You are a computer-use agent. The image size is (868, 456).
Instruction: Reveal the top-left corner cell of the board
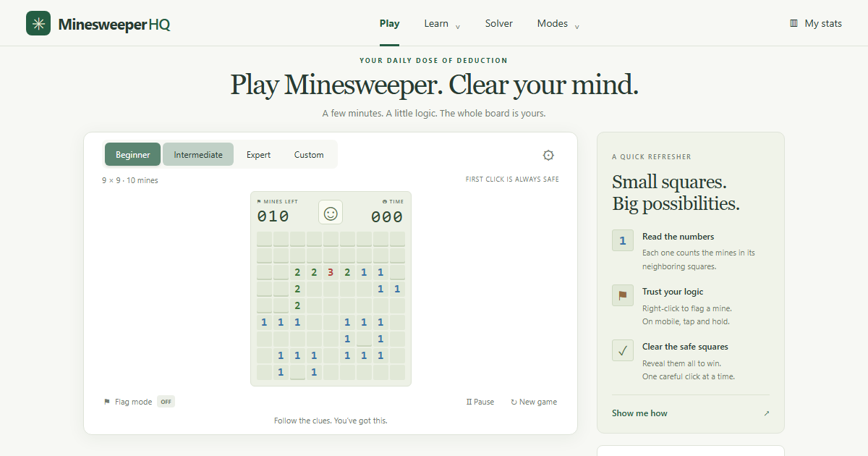tap(264, 239)
